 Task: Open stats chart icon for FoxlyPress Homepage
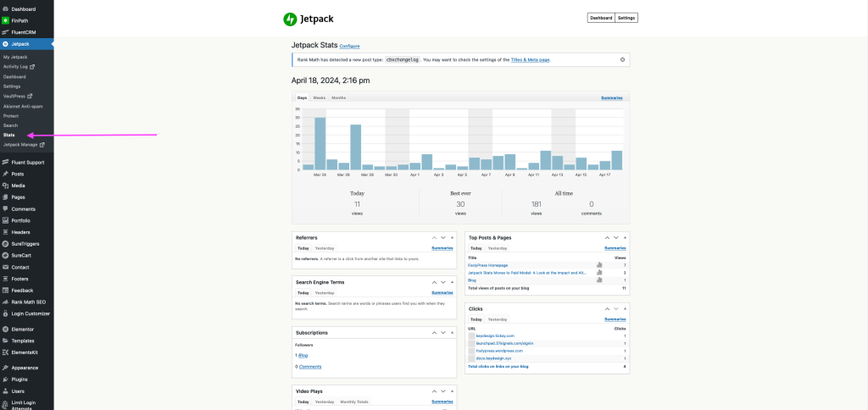[x=599, y=265]
